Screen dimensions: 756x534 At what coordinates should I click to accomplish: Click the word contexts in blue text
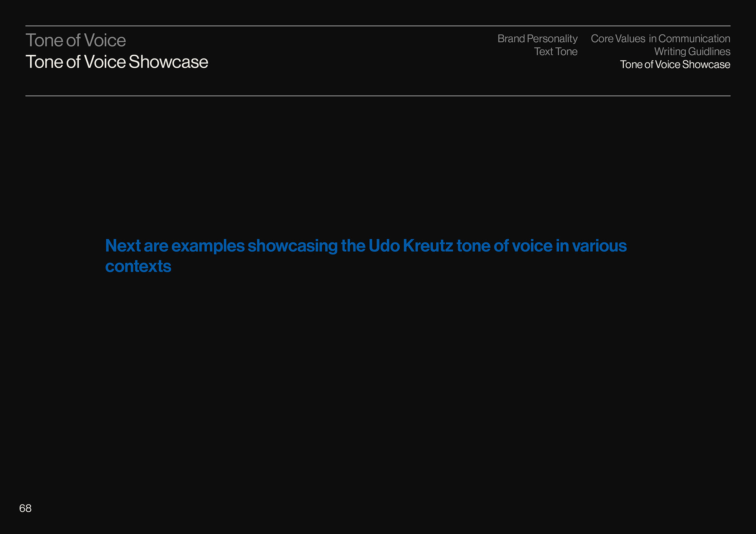point(138,266)
